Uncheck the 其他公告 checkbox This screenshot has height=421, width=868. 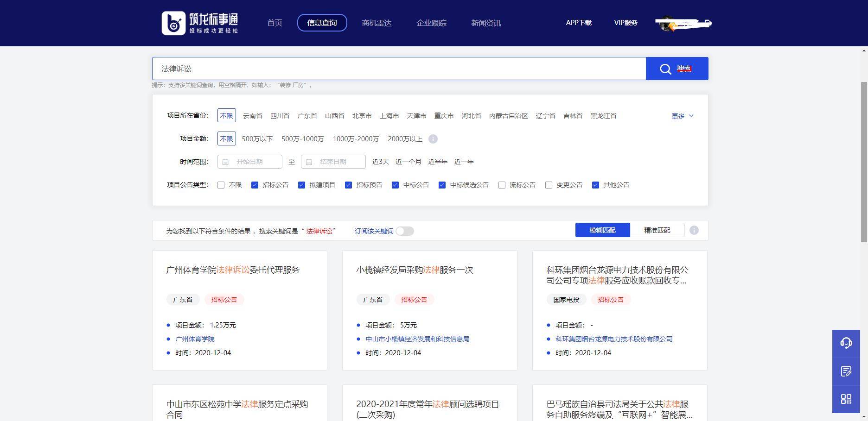coord(595,185)
